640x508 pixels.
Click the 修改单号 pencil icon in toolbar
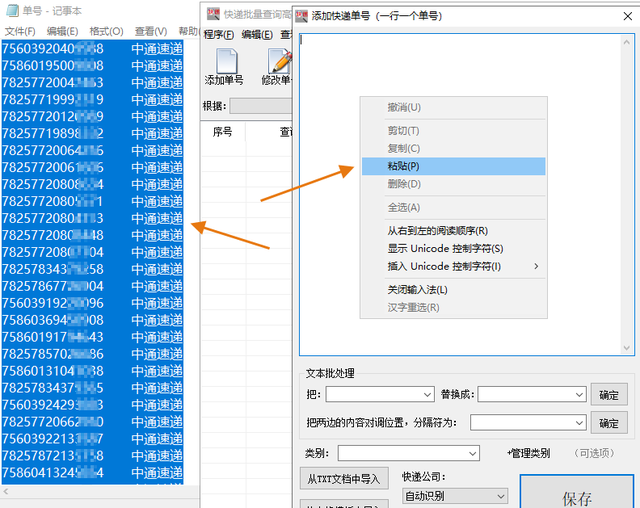(x=280, y=61)
